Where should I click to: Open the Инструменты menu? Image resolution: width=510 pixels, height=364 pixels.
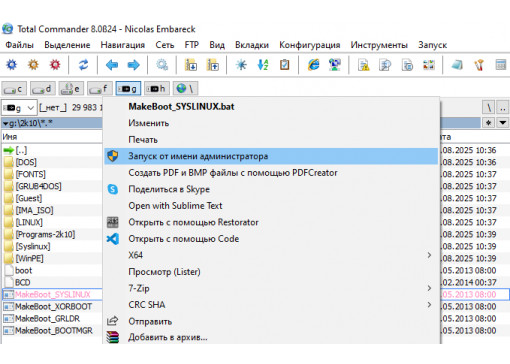[x=379, y=45]
